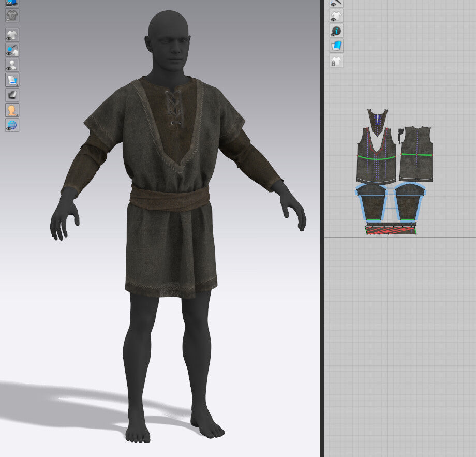
Task: Click the avatar's head in 3D view
Action: pos(169,41)
